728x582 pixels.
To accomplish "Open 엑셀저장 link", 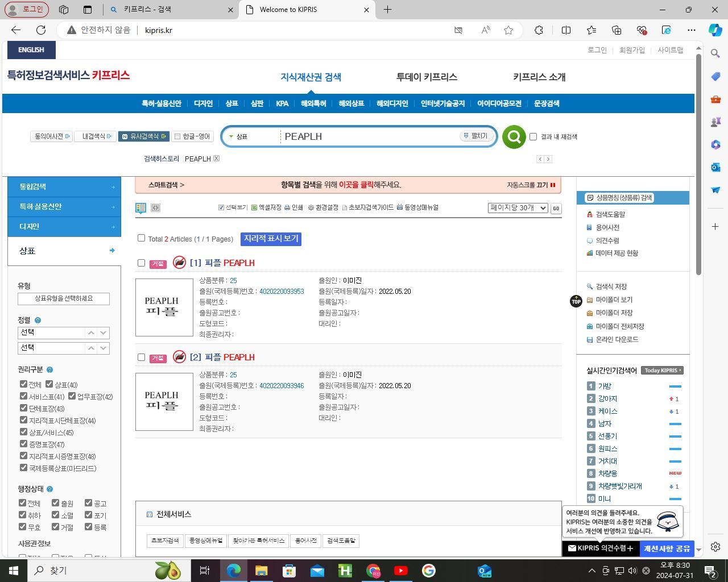I will [266, 208].
